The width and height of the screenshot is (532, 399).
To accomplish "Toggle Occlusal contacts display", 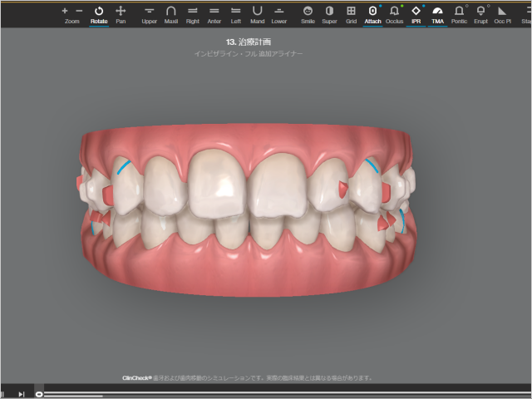I will [394, 13].
